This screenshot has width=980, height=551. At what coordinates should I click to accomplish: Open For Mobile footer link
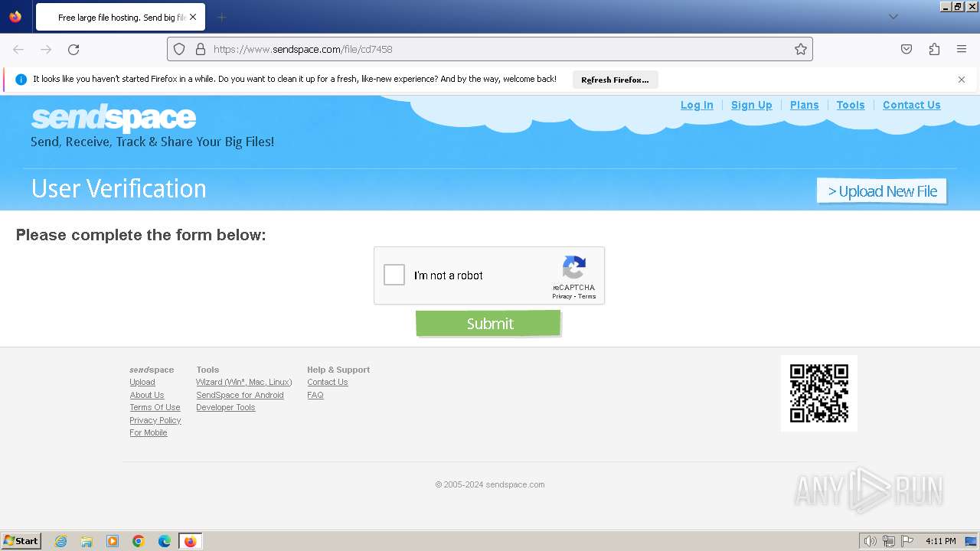click(149, 432)
